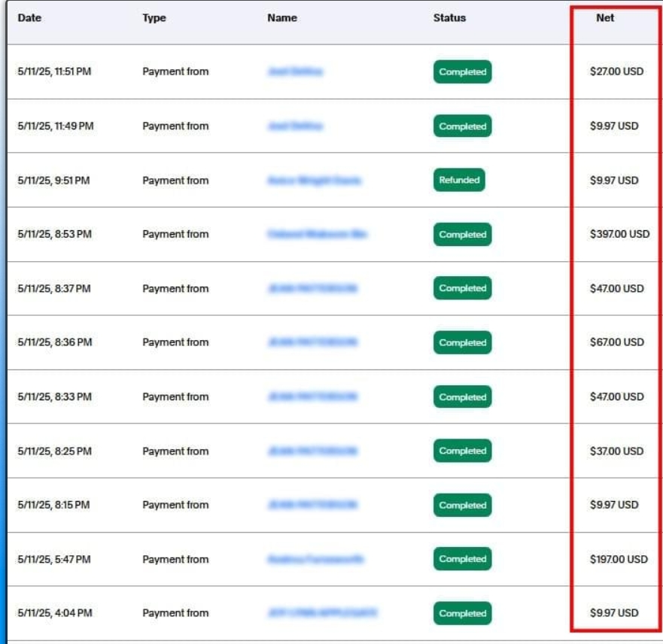Screen dimensions: 663x644
Task: Click the 5/11/25, 11:49 PM date cell
Action: click(x=56, y=126)
